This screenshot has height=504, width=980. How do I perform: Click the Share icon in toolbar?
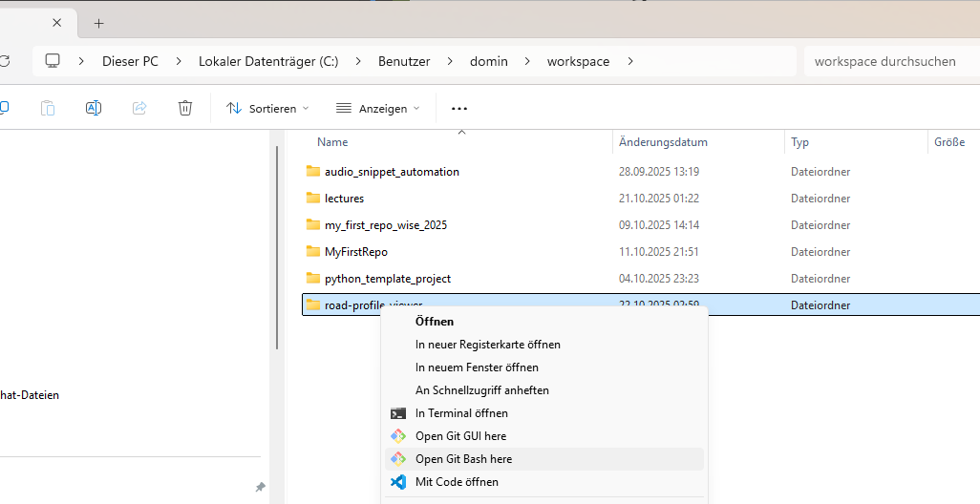click(139, 108)
